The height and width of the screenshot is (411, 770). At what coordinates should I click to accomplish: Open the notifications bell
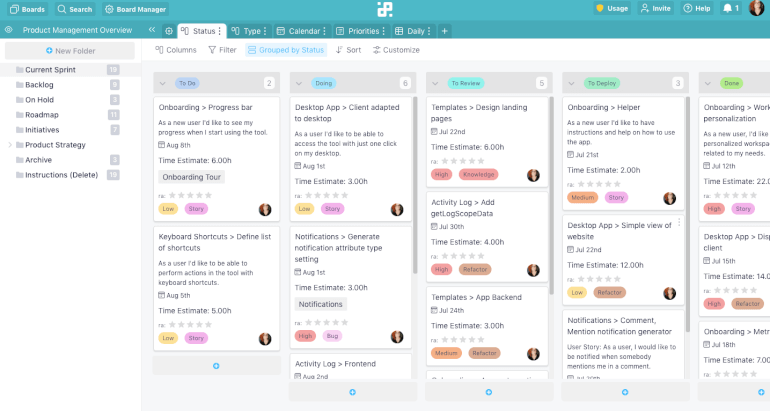731,8
